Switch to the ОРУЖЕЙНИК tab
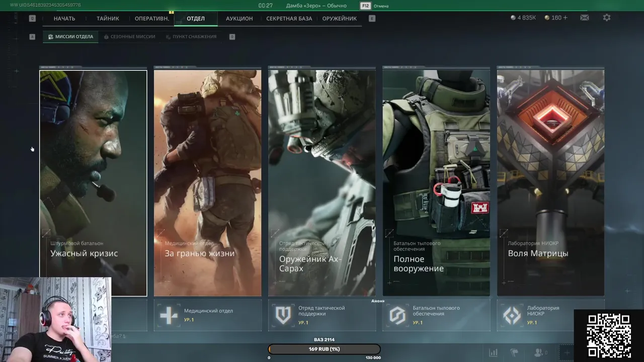Screen dimensions: 644x362 coord(340,19)
